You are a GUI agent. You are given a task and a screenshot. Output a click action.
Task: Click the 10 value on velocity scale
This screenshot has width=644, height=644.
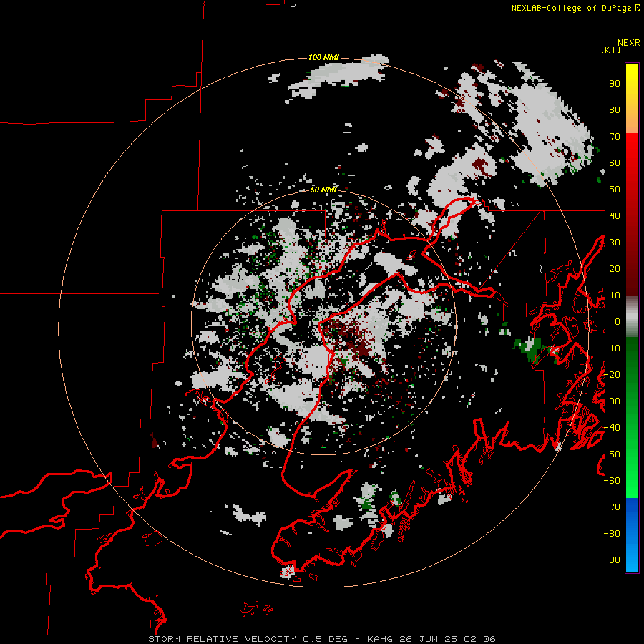coord(615,296)
